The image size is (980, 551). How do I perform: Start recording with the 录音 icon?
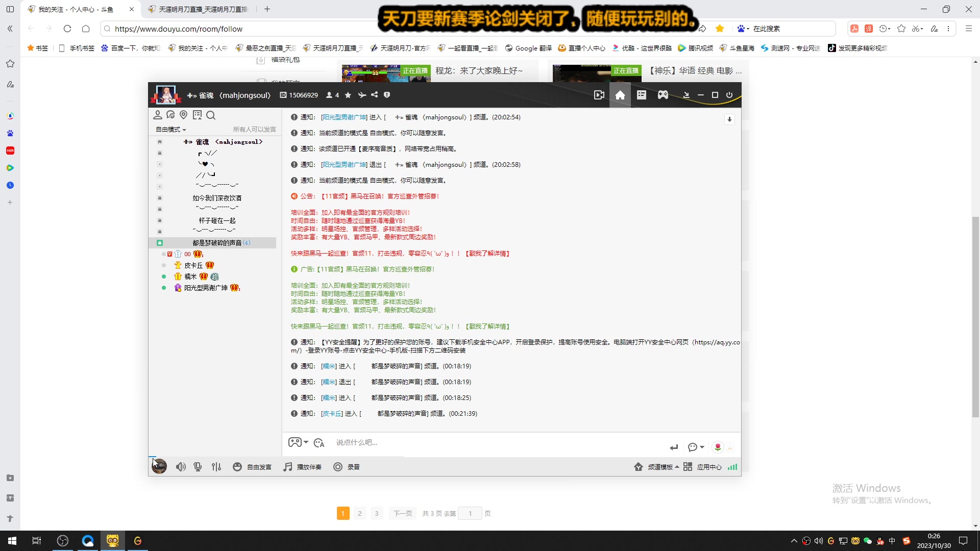[x=347, y=466]
